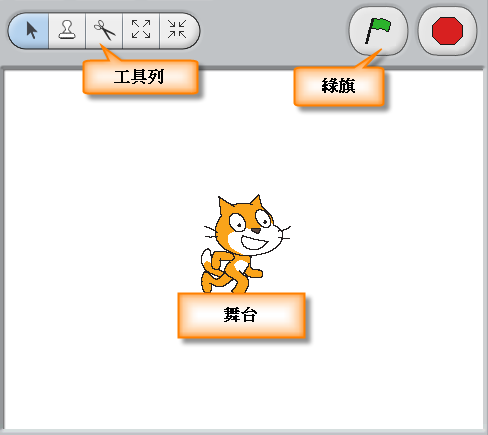This screenshot has height=435, width=488.
Task: Click the 舞台 label box
Action: pyautogui.click(x=242, y=315)
